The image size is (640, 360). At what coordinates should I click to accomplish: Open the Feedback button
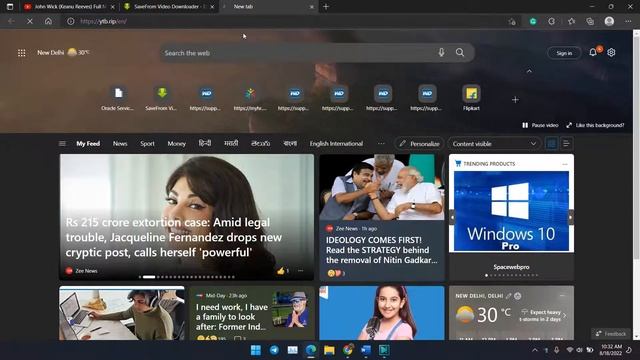click(x=611, y=333)
